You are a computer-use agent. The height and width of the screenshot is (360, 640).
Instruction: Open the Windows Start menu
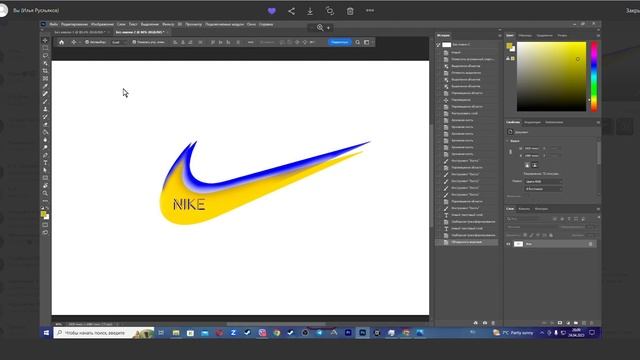pyautogui.click(x=46, y=333)
